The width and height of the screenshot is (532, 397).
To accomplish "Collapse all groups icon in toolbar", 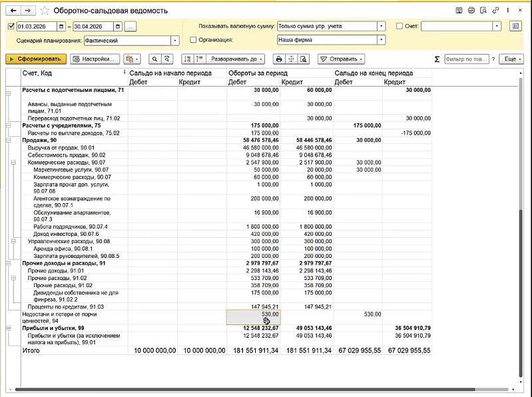I will tap(187, 59).
